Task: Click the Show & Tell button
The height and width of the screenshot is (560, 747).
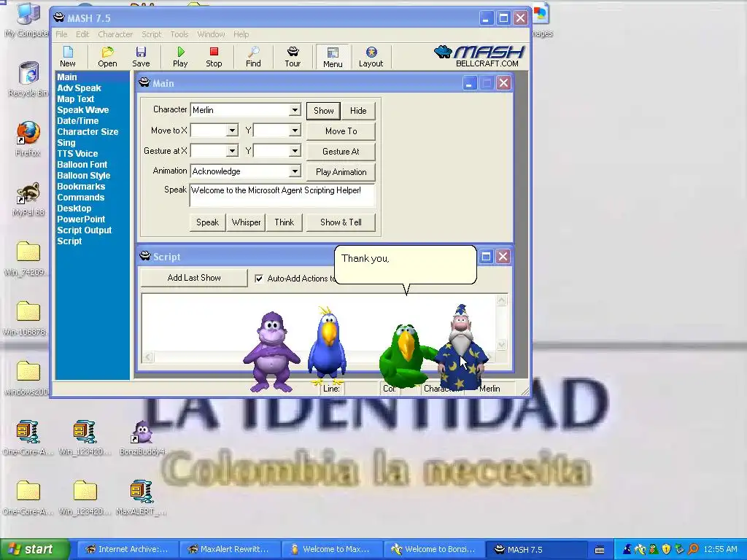Action: (x=341, y=222)
